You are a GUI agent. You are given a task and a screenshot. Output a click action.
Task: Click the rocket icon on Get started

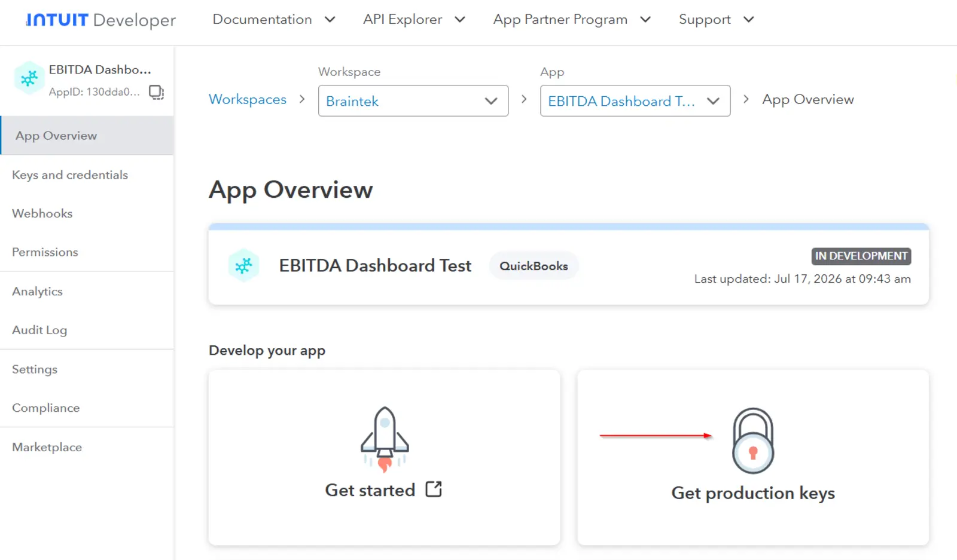tap(385, 439)
